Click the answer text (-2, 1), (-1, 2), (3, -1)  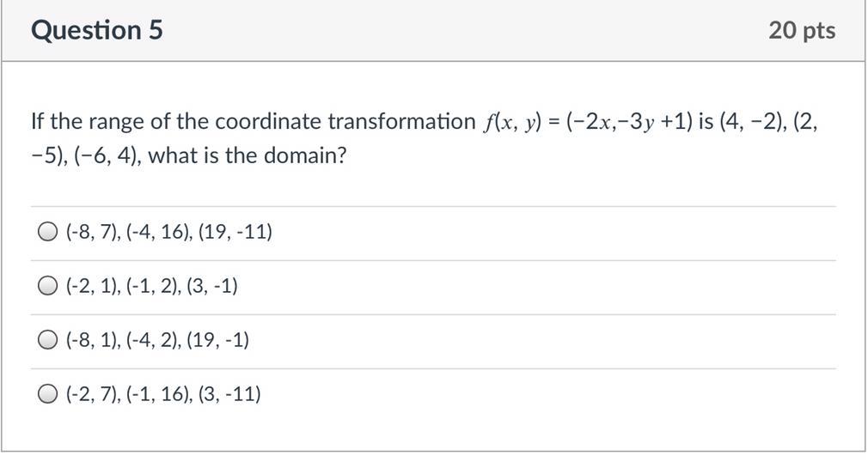pos(152,286)
